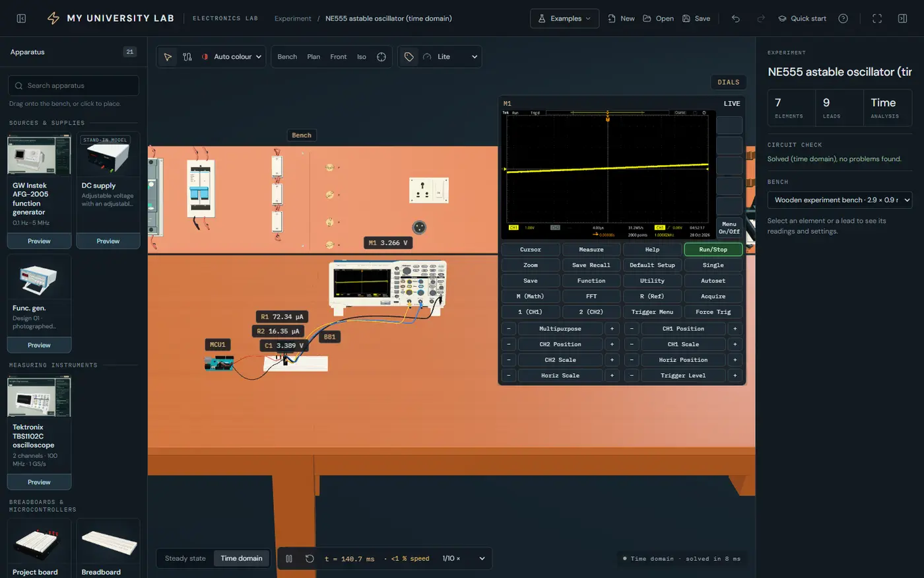Open an experiment file

pos(658,18)
